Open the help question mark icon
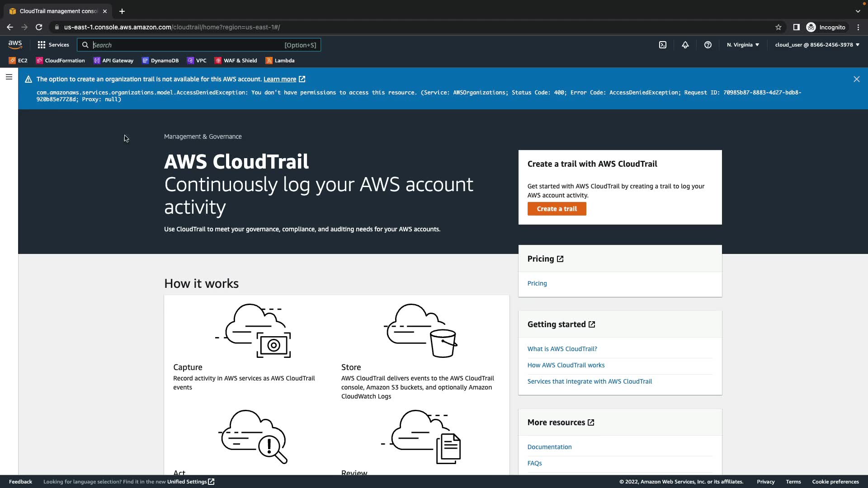Image resolution: width=868 pixels, height=488 pixels. click(x=708, y=45)
